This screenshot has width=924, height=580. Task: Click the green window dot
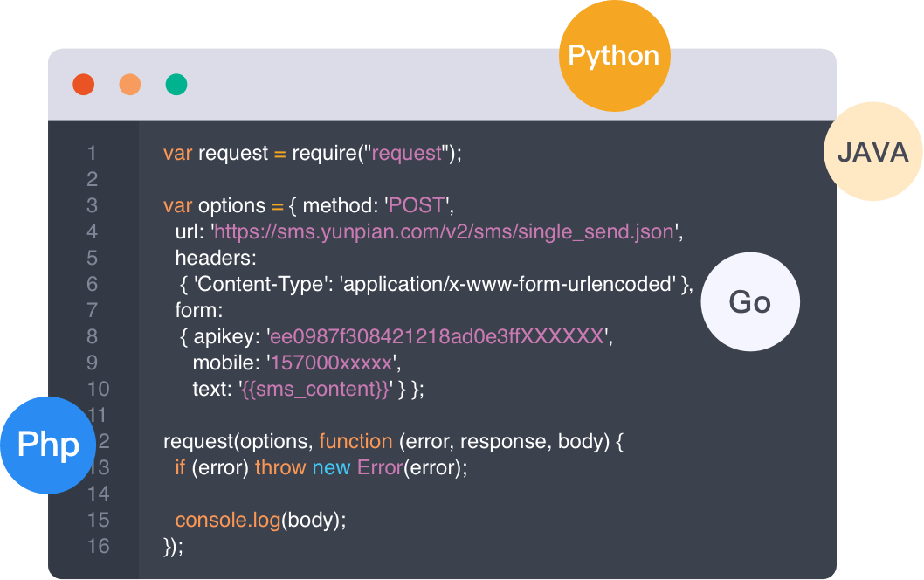coord(176,85)
